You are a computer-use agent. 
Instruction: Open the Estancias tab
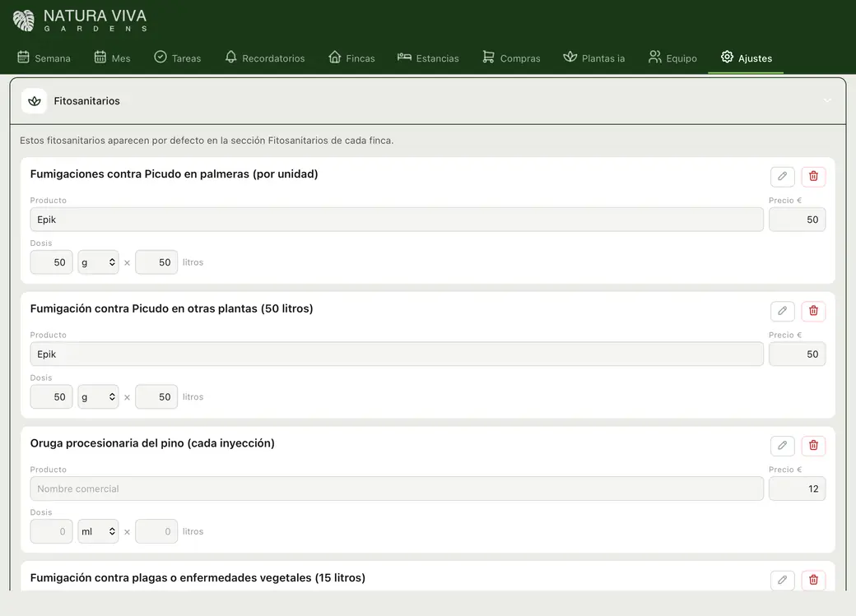click(428, 58)
